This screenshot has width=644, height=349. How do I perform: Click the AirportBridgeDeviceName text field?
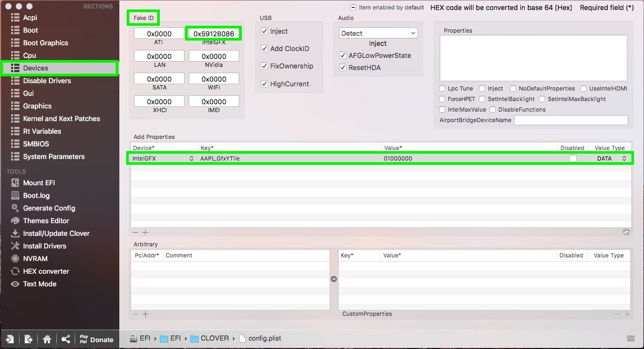tap(571, 120)
